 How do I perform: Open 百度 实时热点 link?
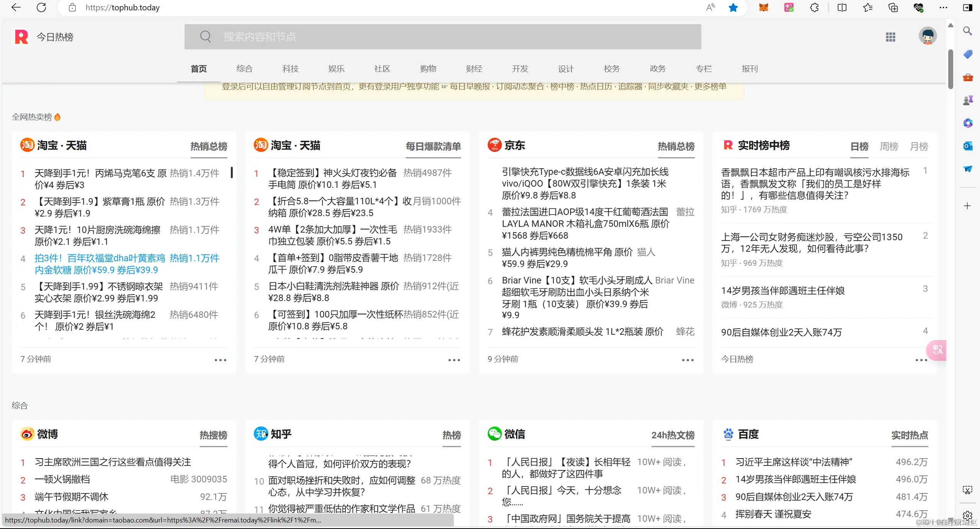tap(910, 435)
